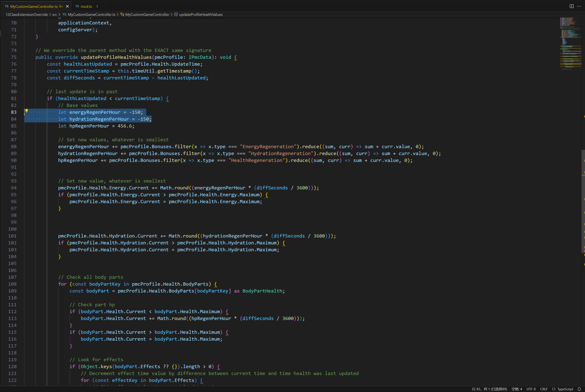Click the minimap code overview
Image resolution: width=585 pixels, height=392 pixels.
click(570, 45)
